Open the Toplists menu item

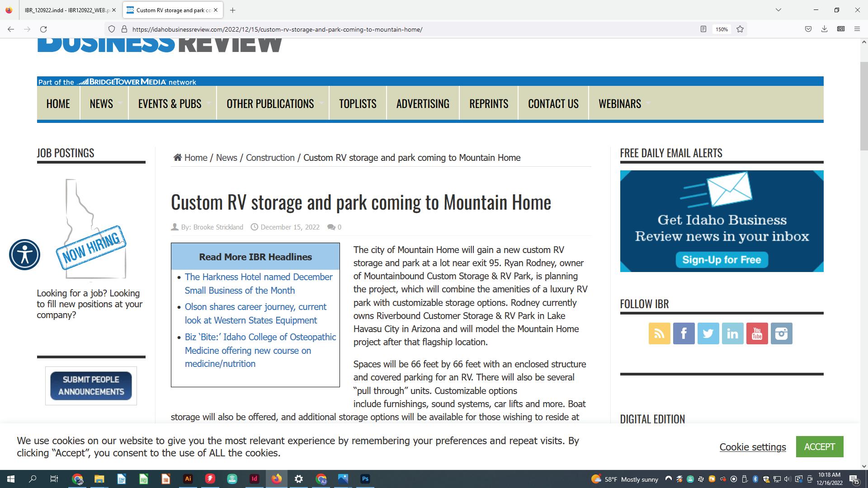click(358, 103)
